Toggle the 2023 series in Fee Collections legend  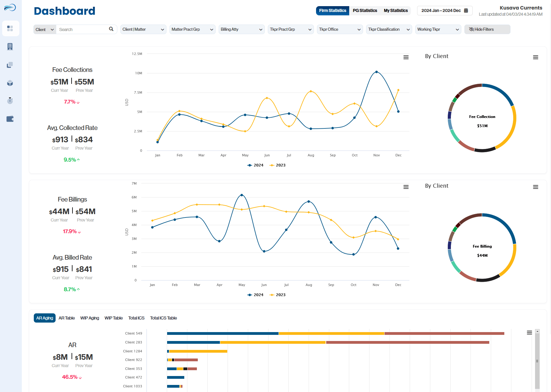[278, 165]
